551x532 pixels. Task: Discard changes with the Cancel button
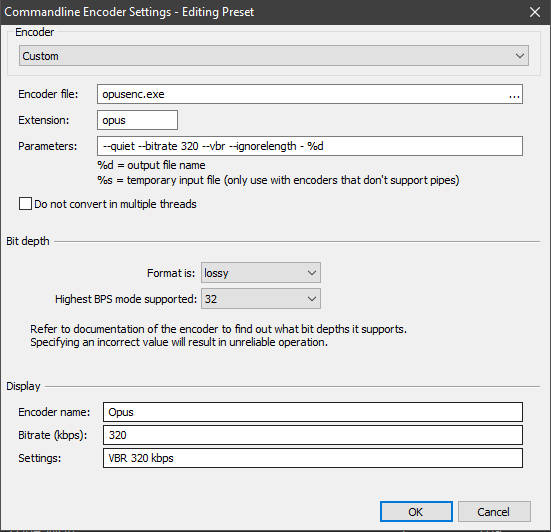(494, 512)
